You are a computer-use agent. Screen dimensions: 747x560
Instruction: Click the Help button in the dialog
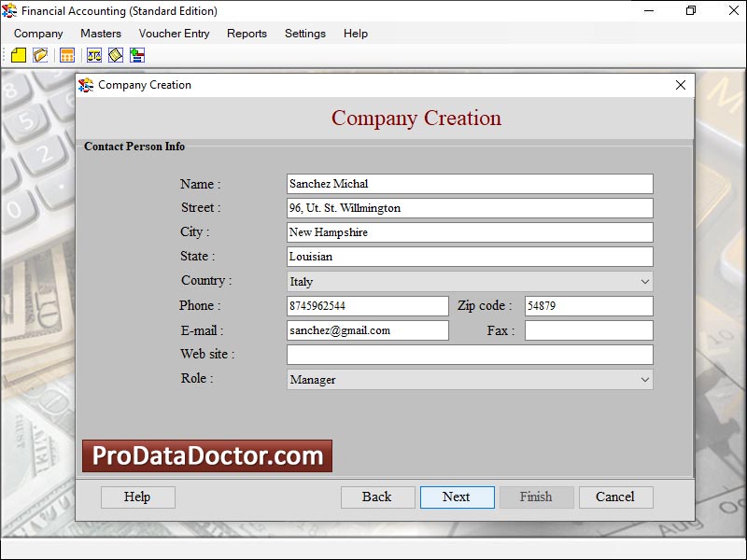pyautogui.click(x=137, y=497)
